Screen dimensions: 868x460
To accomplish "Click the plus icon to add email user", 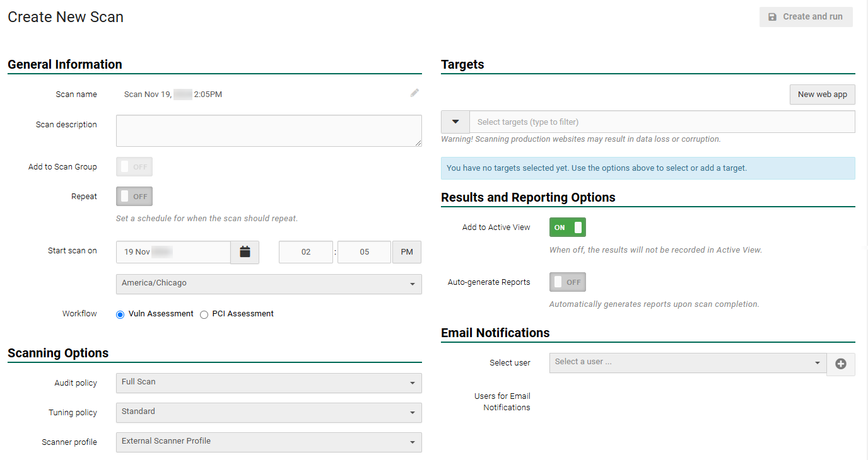I will (840, 364).
